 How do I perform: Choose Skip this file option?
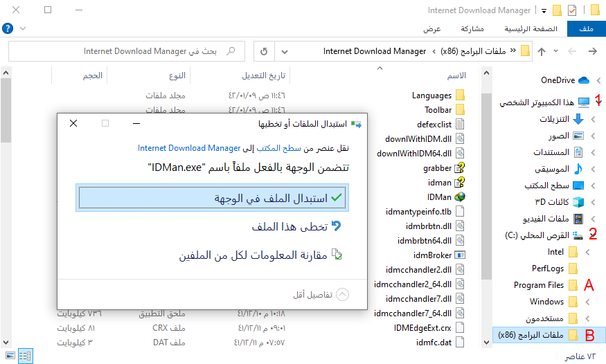[x=296, y=226]
